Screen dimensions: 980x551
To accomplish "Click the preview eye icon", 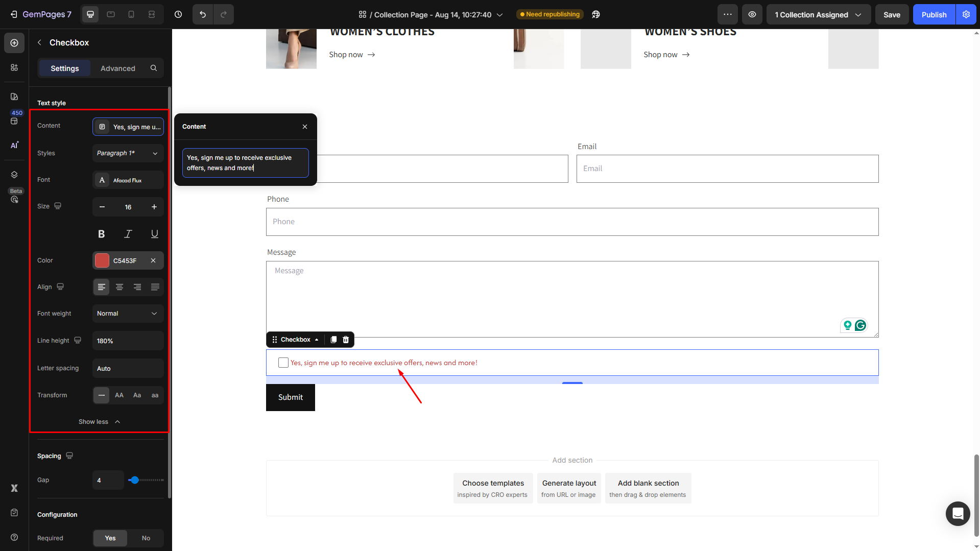I will click(x=752, y=14).
